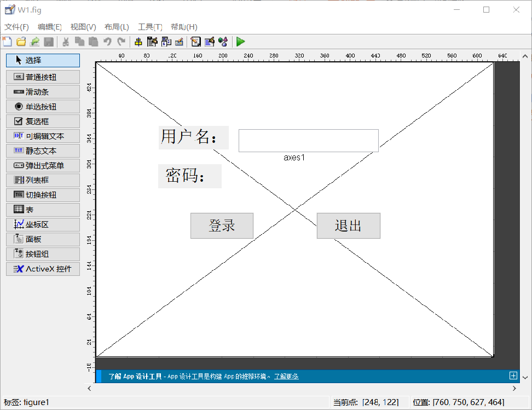
Task: Select the 弹出式菜单 popup menu tool
Action: click(43, 165)
